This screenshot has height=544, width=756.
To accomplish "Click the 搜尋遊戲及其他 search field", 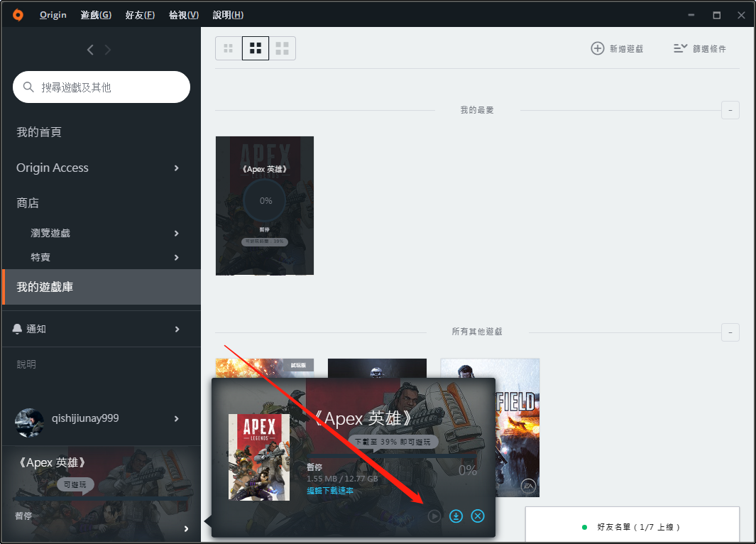I will [x=102, y=87].
